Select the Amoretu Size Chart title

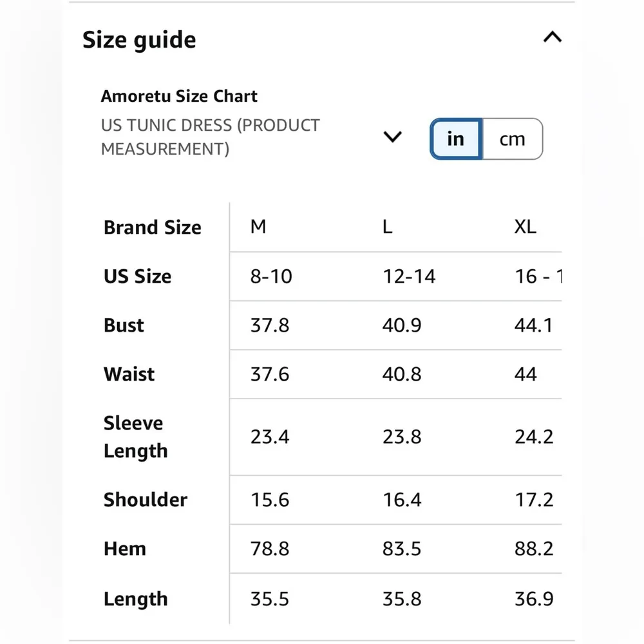coord(179,97)
